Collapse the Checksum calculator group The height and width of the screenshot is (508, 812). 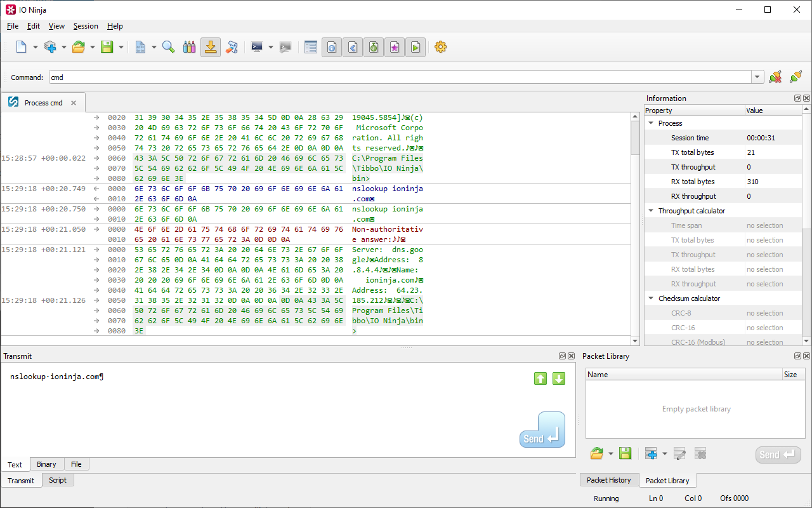[x=651, y=298]
